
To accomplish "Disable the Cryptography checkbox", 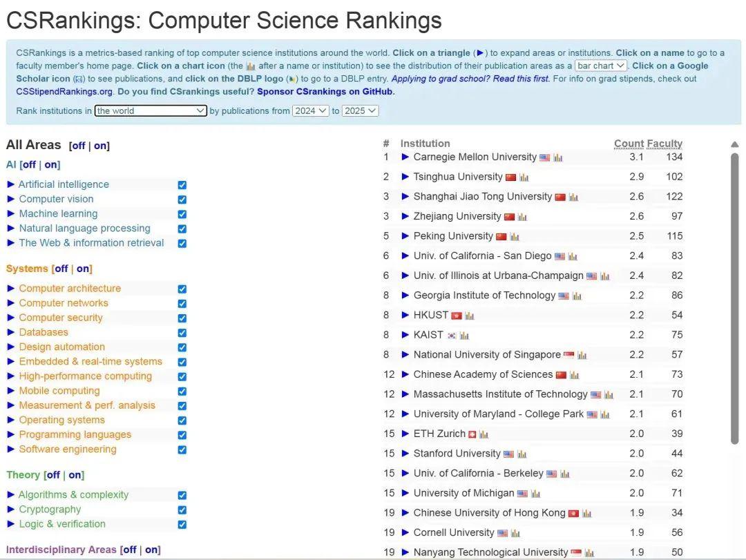I will [x=182, y=510].
